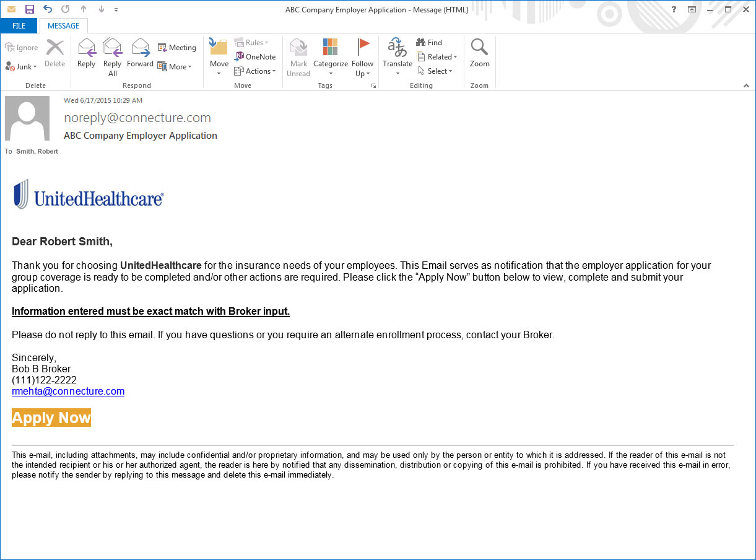This screenshot has height=560, width=756.
Task: Undo the last action in the title bar
Action: coord(48,9)
